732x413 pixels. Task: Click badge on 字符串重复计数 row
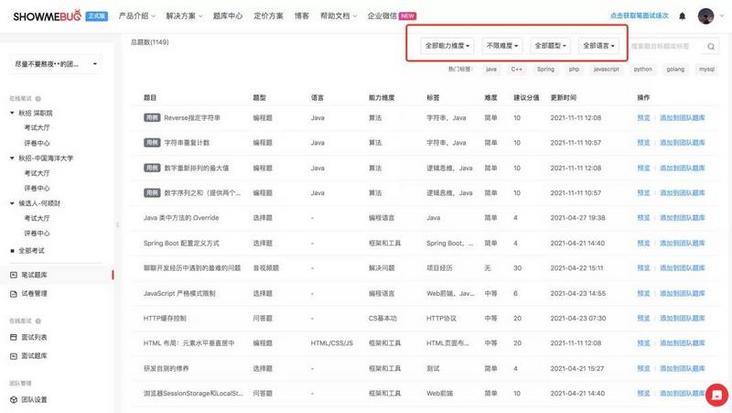(x=152, y=142)
